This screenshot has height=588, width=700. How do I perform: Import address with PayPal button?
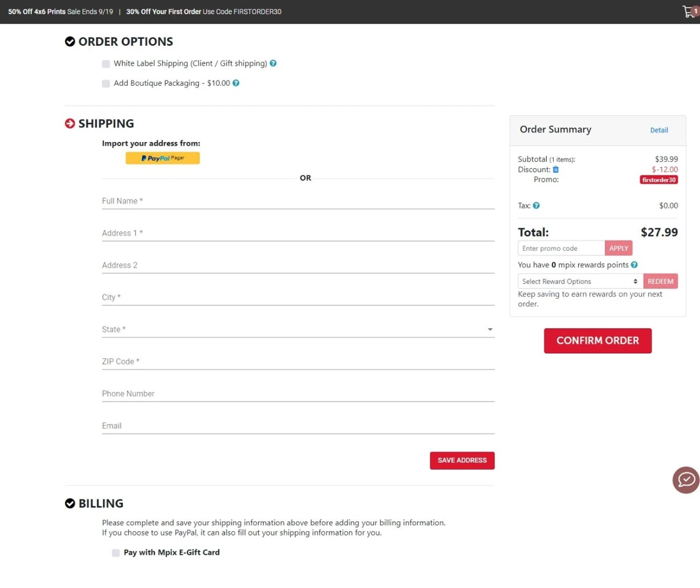[162, 158]
